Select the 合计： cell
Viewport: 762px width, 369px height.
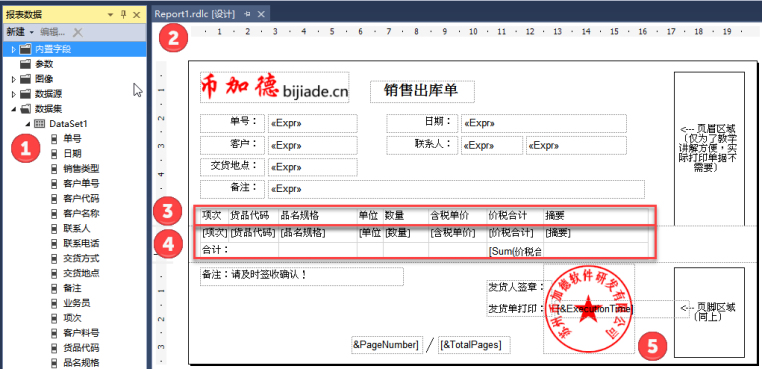[x=239, y=250]
